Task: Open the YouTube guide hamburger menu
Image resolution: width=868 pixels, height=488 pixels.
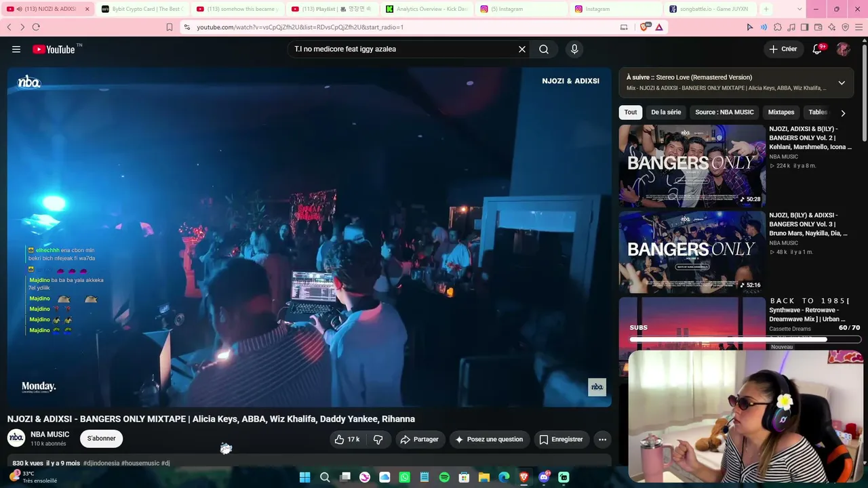Action: 16,49
